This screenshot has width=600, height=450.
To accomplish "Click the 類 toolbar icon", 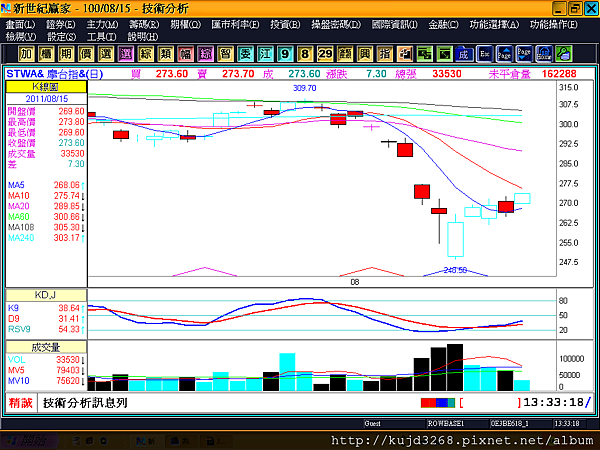I will (x=166, y=54).
